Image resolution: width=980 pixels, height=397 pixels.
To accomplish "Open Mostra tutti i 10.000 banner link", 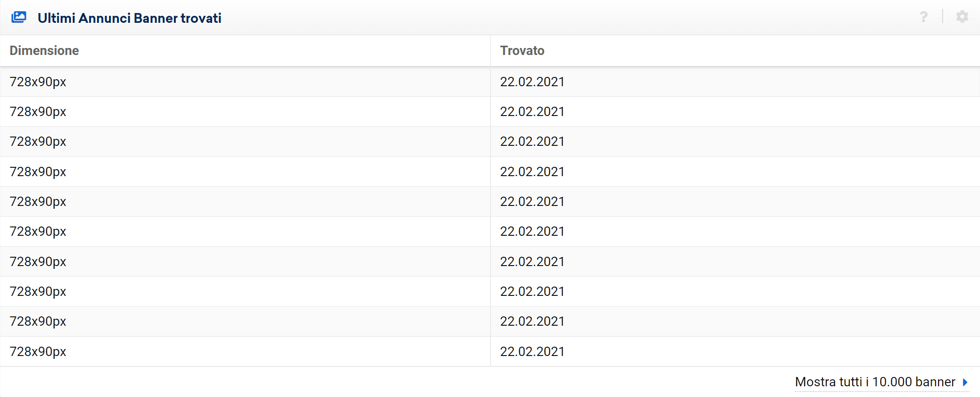I will click(x=875, y=382).
